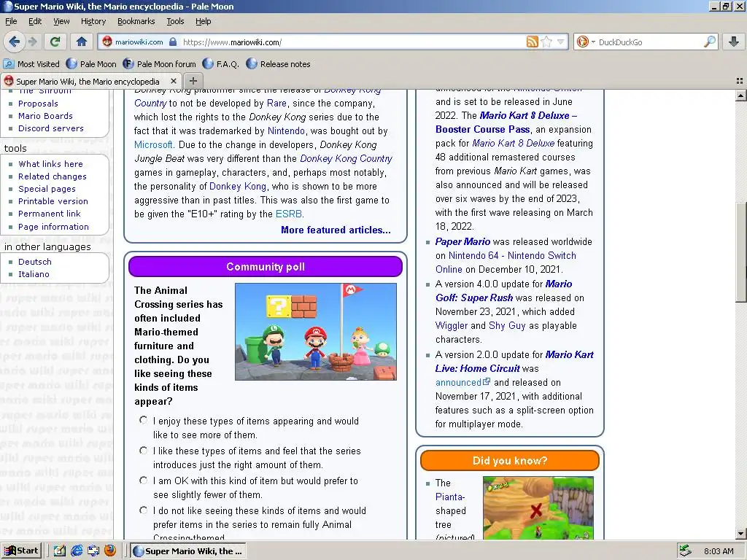Open the Wiggler character link
The height and width of the screenshot is (560, 747).
[451, 325]
